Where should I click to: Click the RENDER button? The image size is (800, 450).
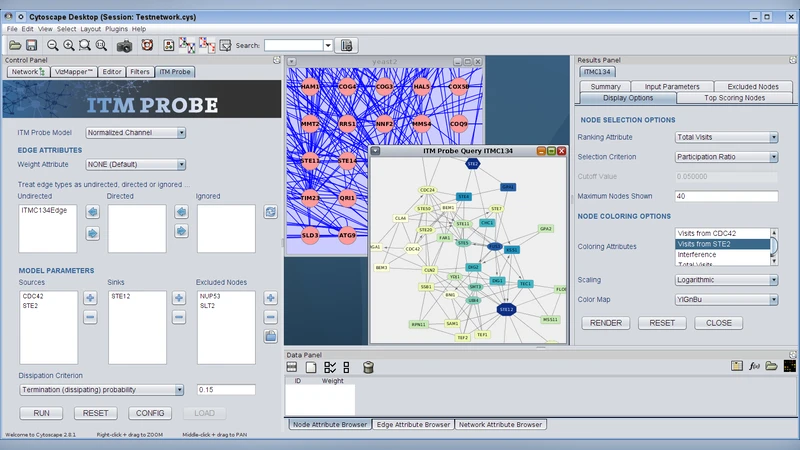tap(607, 323)
